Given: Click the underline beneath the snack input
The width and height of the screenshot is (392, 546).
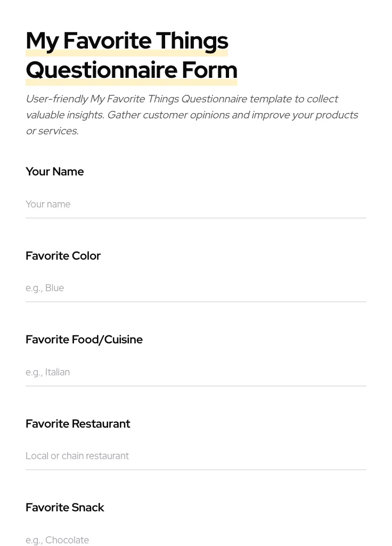Looking at the screenshot, I should tap(196, 545).
